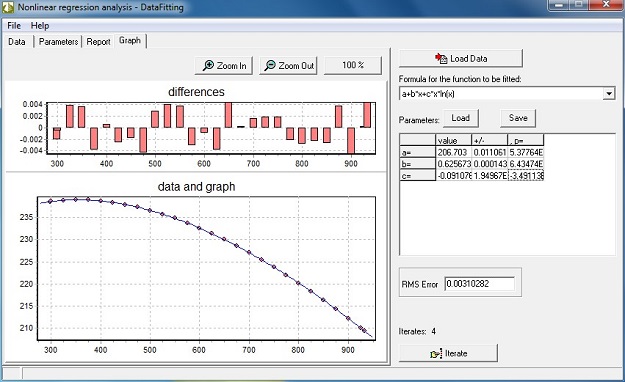625x382 pixels.
Task: Open the Help menu
Action: pos(40,26)
